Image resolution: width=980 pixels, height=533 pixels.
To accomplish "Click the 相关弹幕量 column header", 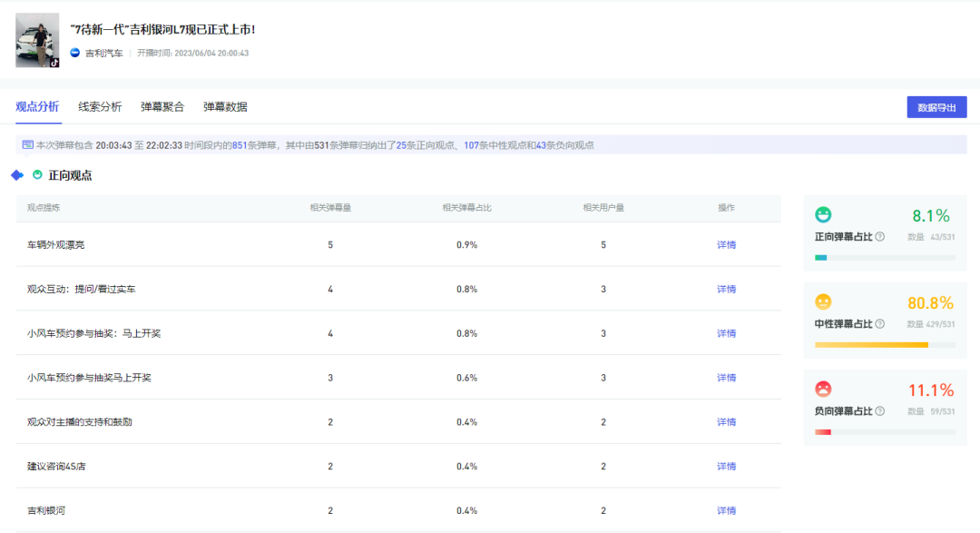I will pyautogui.click(x=330, y=208).
